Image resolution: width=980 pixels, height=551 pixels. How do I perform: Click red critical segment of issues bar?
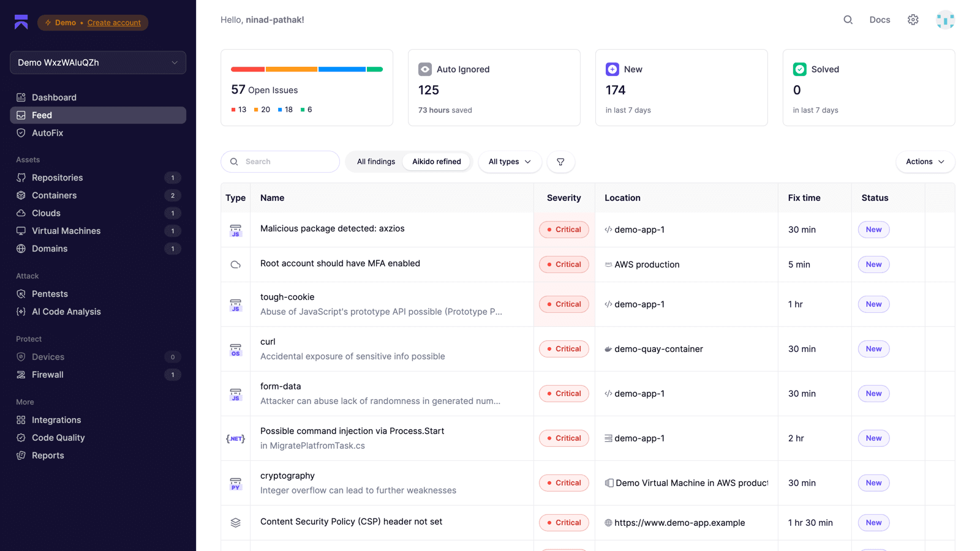coord(247,69)
